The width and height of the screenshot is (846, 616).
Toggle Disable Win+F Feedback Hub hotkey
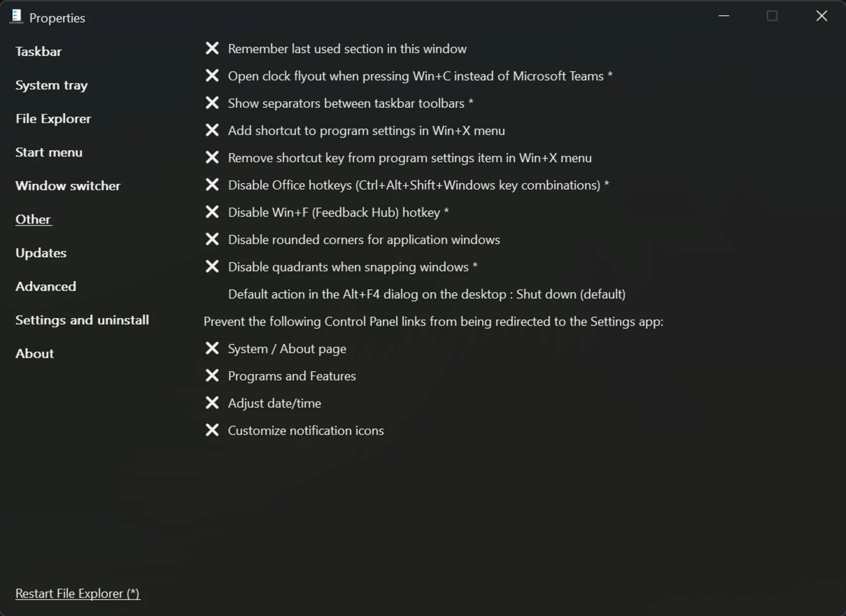point(327,212)
